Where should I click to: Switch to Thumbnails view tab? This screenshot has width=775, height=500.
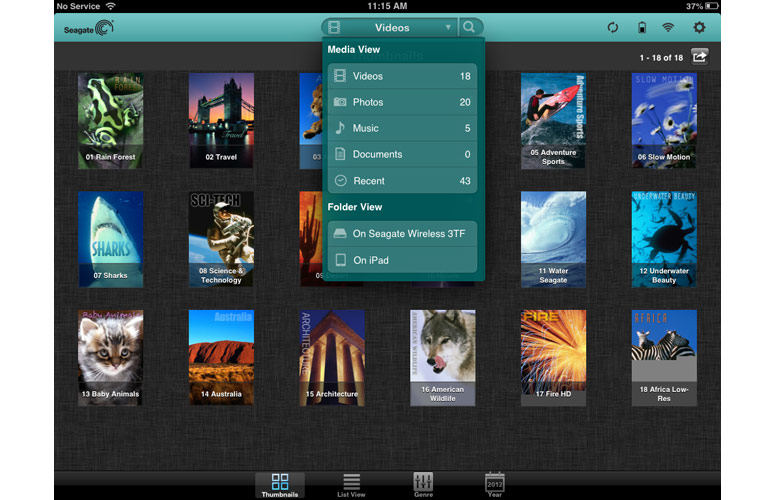pyautogui.click(x=280, y=485)
